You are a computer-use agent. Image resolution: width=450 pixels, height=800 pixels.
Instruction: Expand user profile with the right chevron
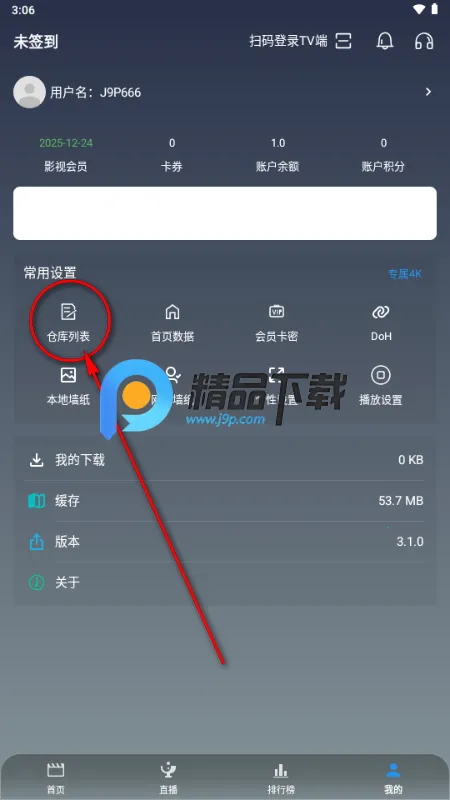click(429, 92)
